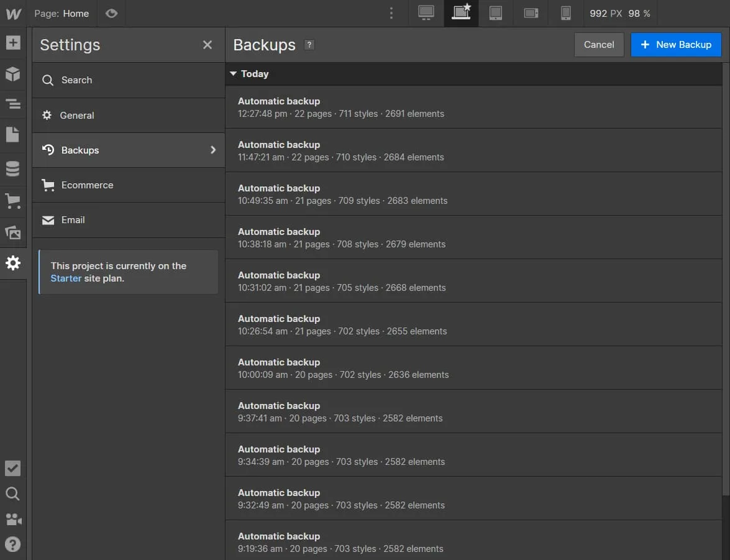
Task: Open the Add Elements panel
Action: tap(13, 43)
